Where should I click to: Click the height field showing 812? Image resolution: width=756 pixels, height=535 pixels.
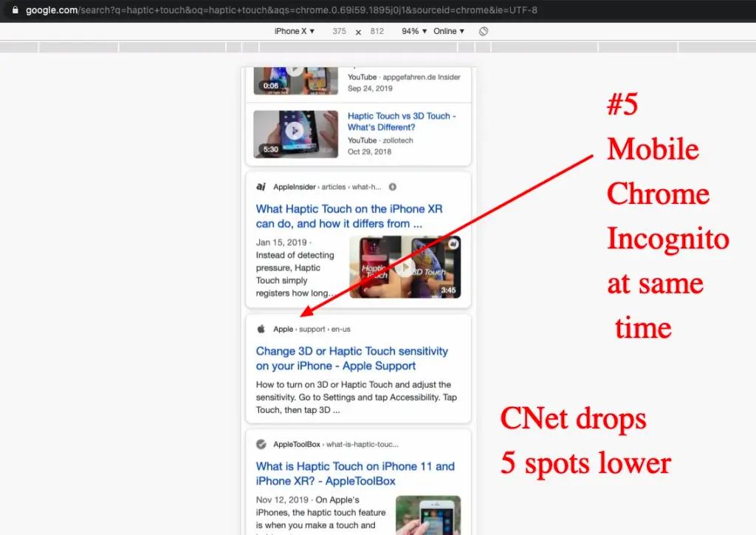pyautogui.click(x=377, y=31)
